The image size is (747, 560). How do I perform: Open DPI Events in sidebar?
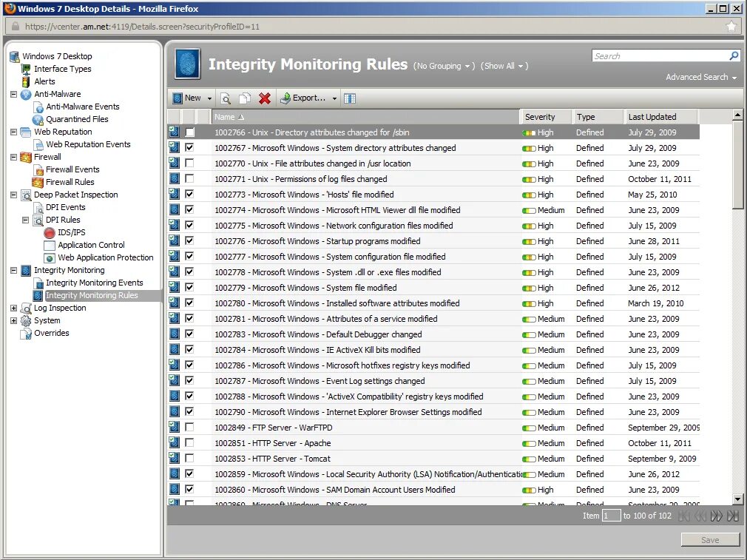66,207
